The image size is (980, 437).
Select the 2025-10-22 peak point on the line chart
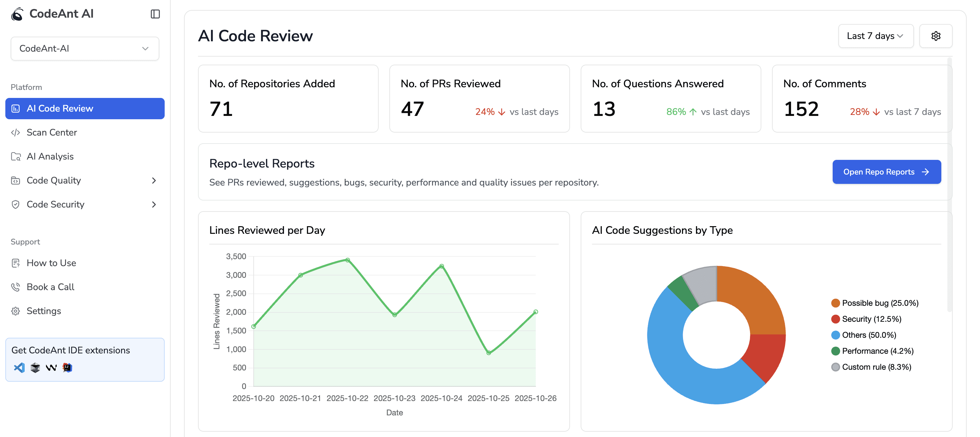[x=347, y=259]
